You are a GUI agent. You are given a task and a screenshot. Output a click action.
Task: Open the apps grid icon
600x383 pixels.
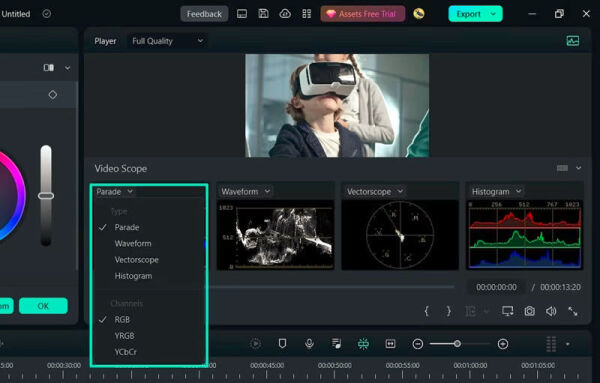click(x=307, y=14)
